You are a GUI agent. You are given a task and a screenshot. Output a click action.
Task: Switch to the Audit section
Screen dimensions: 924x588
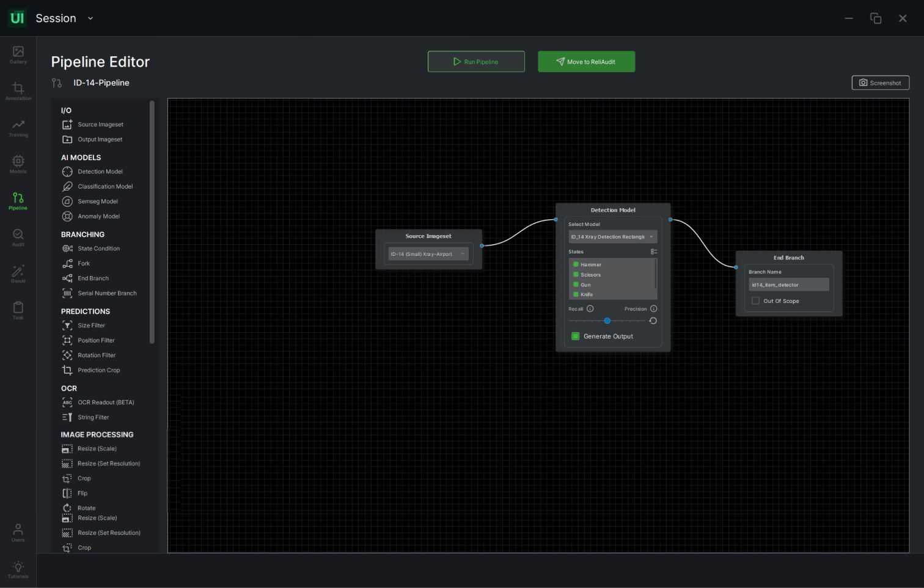18,238
